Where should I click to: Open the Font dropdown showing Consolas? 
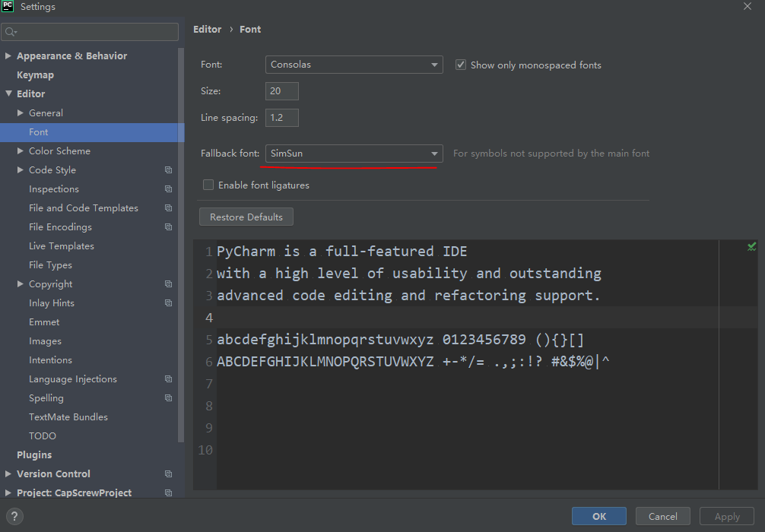tap(354, 65)
